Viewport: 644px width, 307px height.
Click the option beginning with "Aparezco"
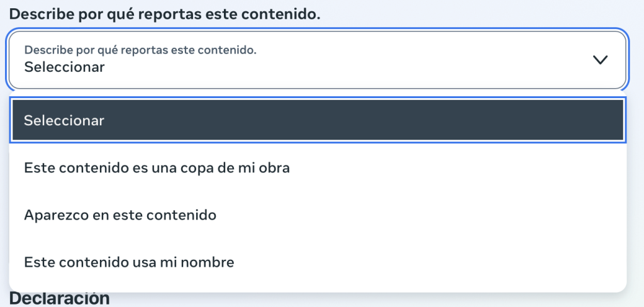tap(120, 215)
